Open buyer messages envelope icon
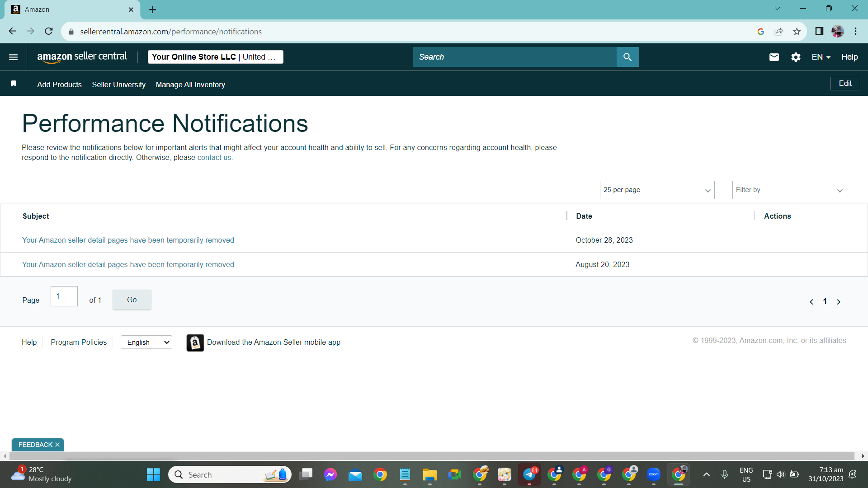Image resolution: width=868 pixels, height=488 pixels. pyautogui.click(x=774, y=57)
